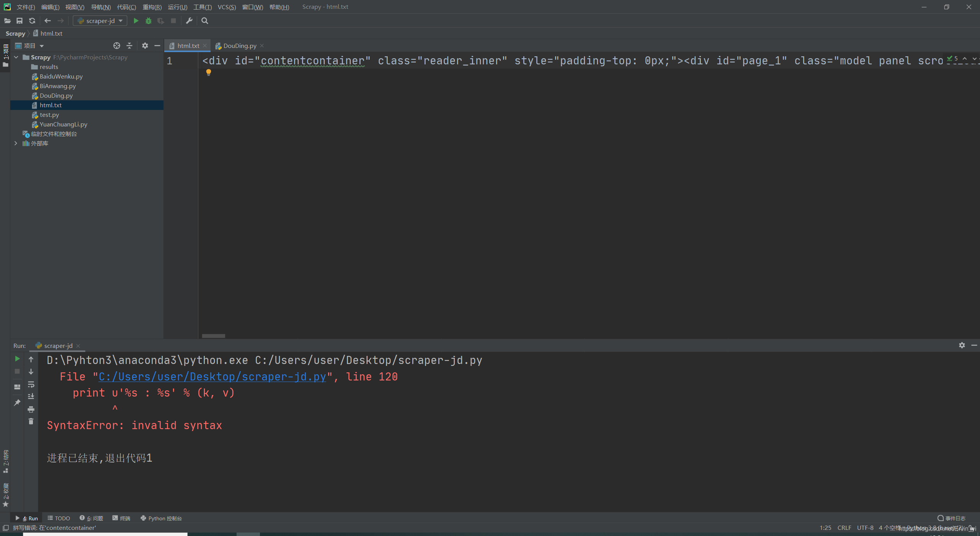
Task: Collapse the Scrapy project root node
Action: (16, 57)
